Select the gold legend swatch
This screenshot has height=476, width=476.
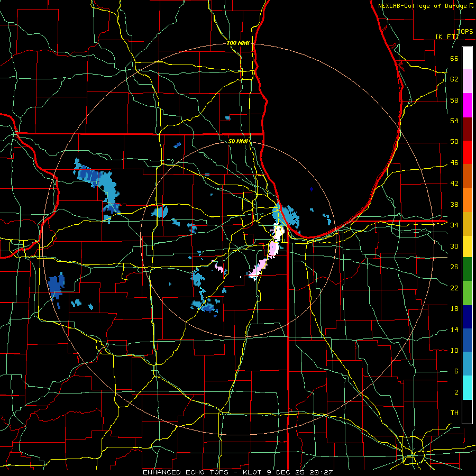point(467,224)
